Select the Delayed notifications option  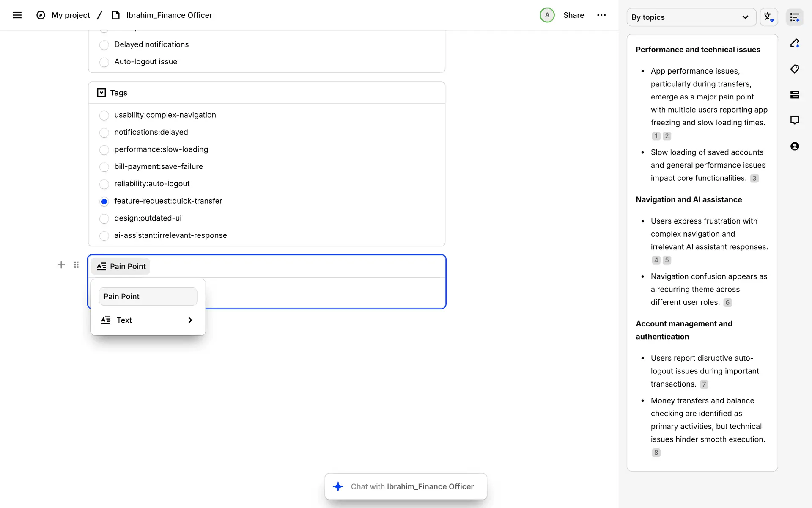pos(104,45)
